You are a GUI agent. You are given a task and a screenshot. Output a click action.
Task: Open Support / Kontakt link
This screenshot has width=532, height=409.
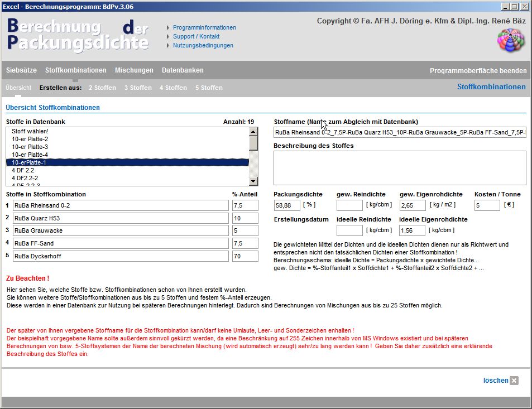[196, 36]
